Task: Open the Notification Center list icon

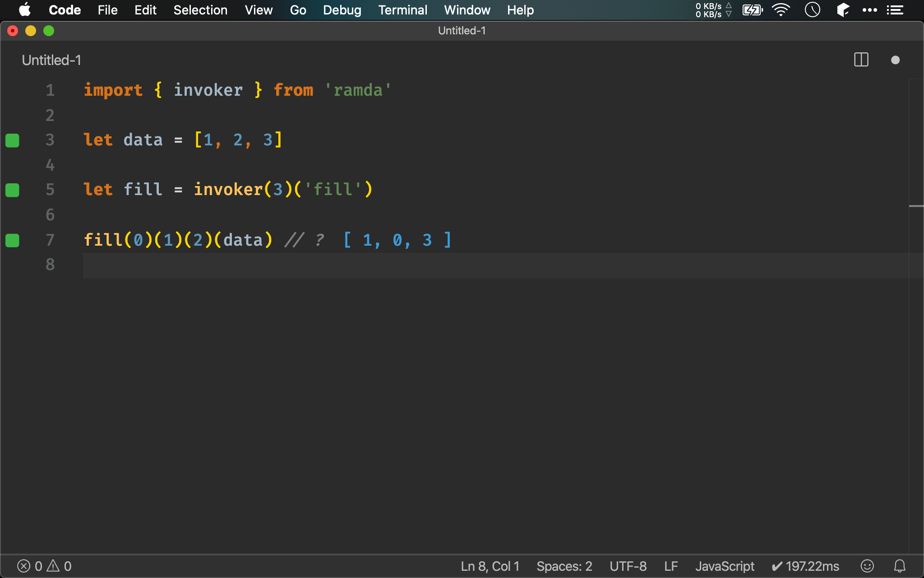Action: (895, 10)
